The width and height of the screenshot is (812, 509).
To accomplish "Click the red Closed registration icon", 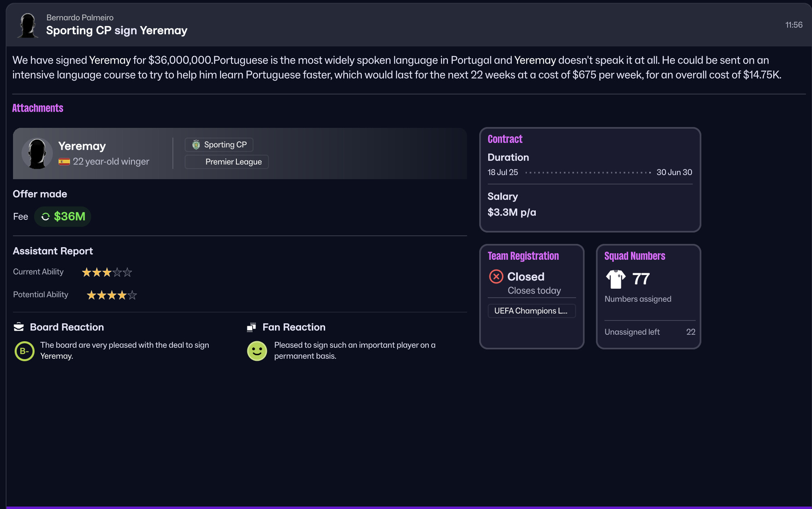I will pyautogui.click(x=496, y=276).
